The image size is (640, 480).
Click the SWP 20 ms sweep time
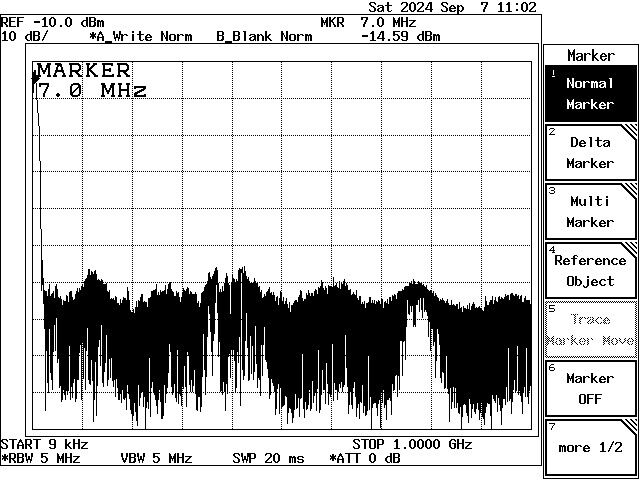(x=269, y=458)
